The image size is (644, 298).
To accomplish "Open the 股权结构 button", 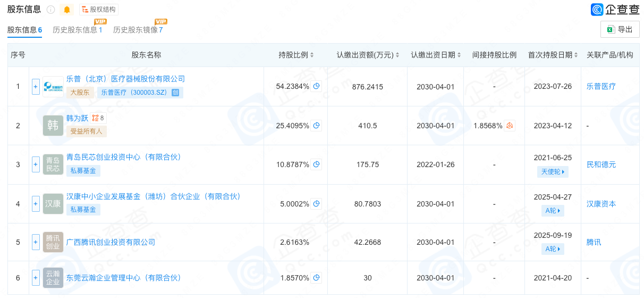I will click(x=99, y=10).
